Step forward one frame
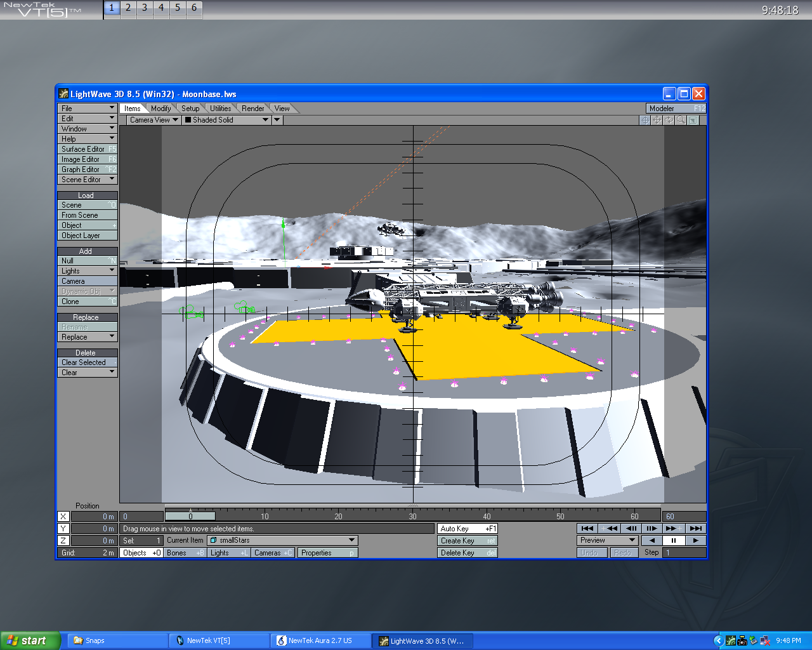The width and height of the screenshot is (812, 650). pyautogui.click(x=652, y=528)
